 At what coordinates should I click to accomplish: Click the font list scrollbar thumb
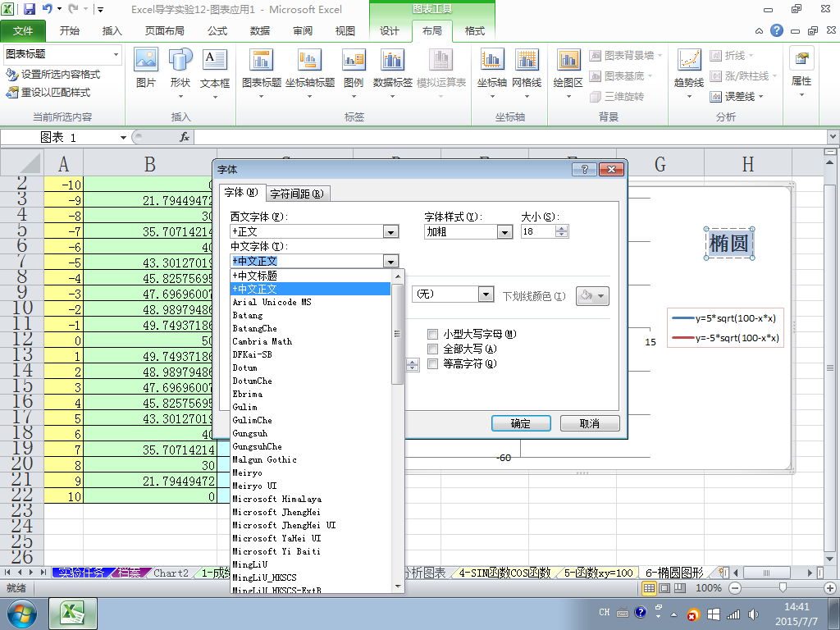[398, 335]
